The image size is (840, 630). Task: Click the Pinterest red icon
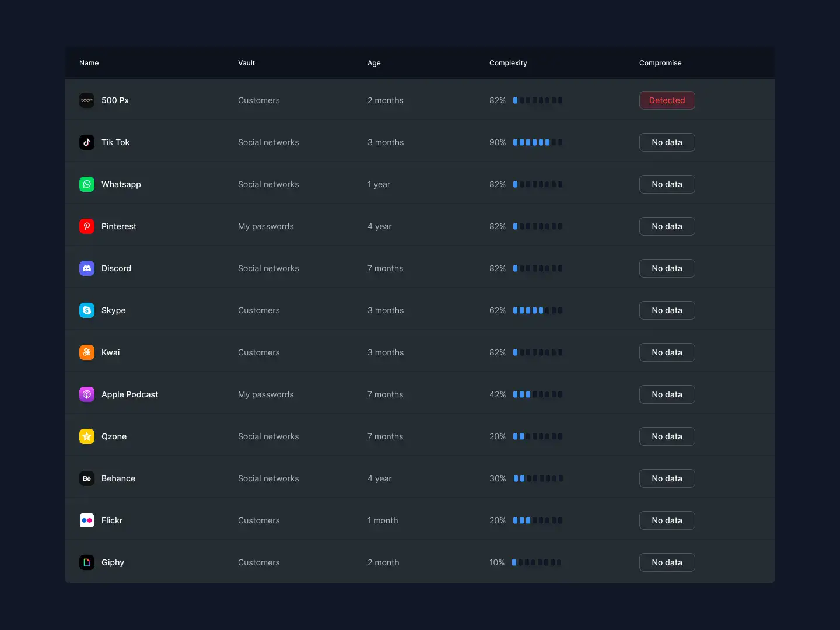coord(87,226)
